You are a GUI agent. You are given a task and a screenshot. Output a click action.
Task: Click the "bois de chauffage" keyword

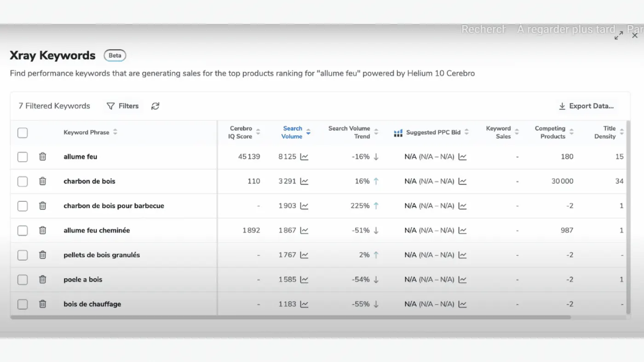point(92,304)
